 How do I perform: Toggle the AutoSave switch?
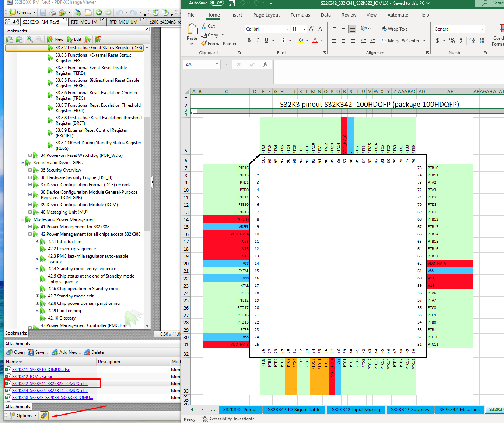click(x=217, y=3)
